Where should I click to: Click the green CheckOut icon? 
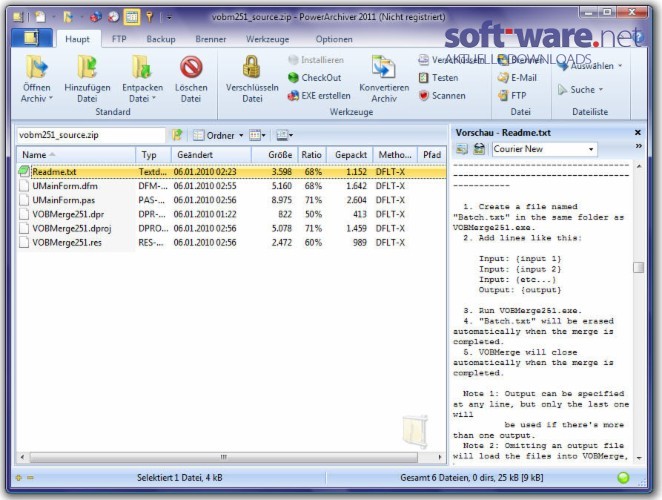pyautogui.click(x=293, y=78)
